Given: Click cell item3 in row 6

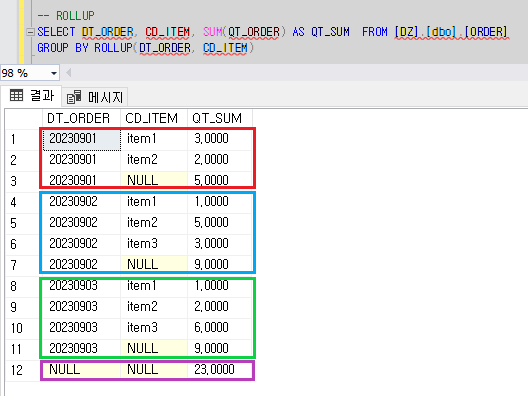Looking at the screenshot, I should click(154, 244).
